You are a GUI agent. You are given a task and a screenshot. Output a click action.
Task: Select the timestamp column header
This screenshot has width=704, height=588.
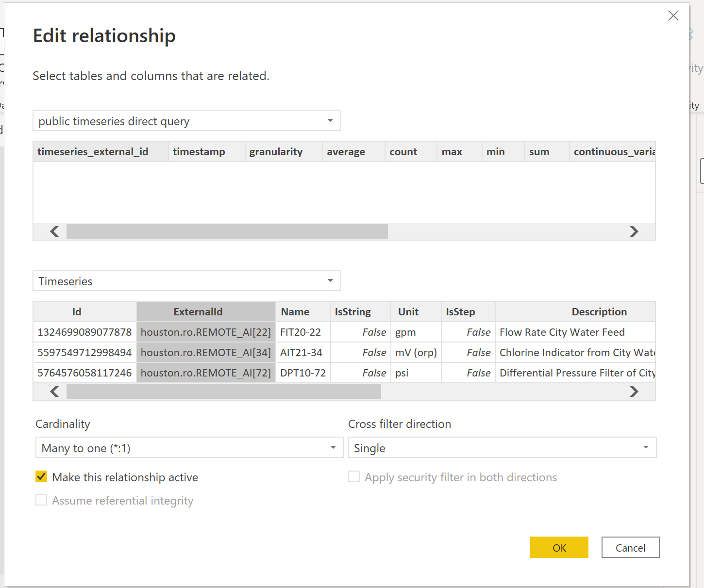pos(199,152)
